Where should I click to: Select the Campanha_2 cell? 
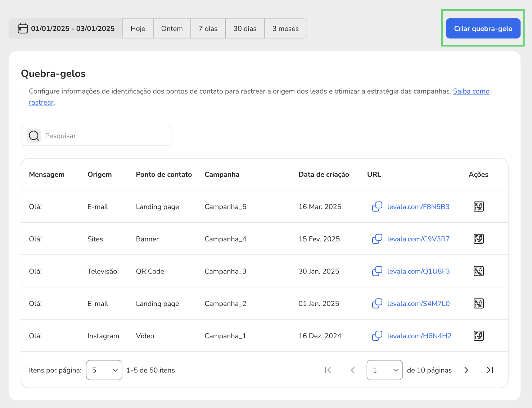tap(226, 304)
